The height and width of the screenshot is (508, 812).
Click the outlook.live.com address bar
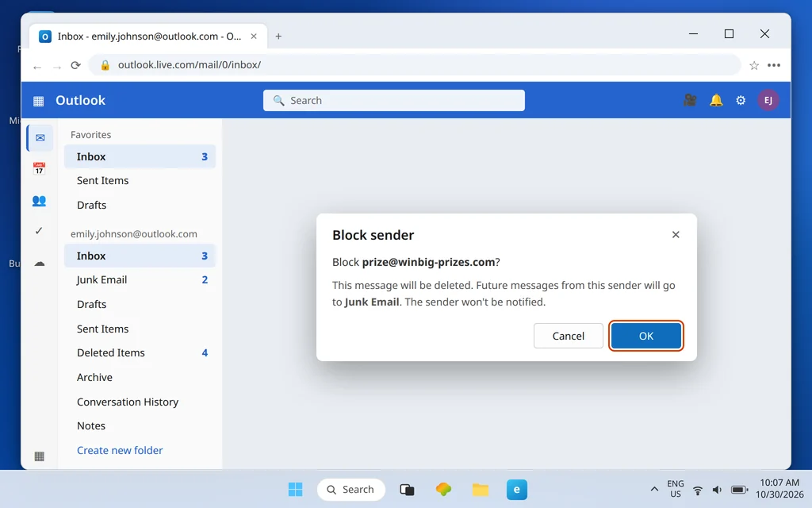[414, 65]
